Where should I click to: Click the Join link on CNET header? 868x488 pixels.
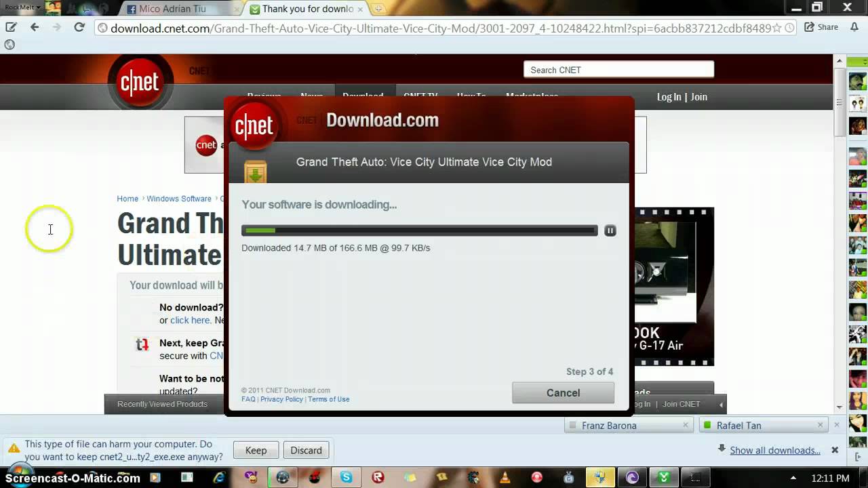(698, 97)
